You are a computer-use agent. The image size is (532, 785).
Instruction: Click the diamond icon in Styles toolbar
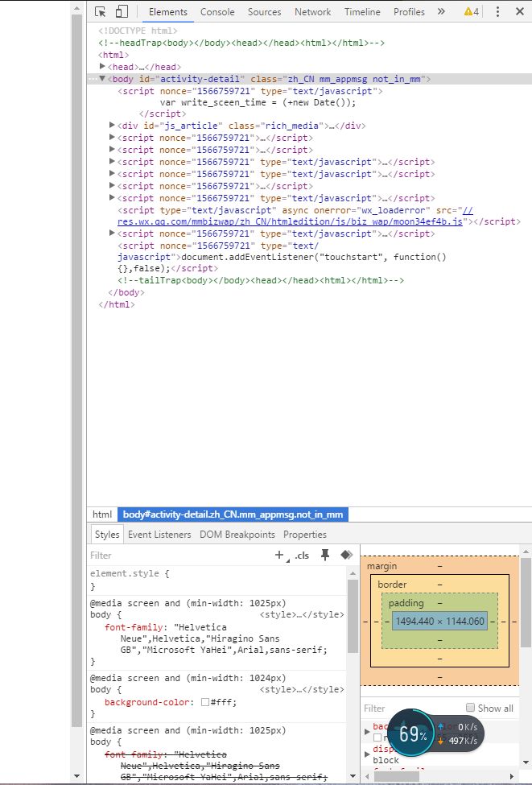coord(346,556)
